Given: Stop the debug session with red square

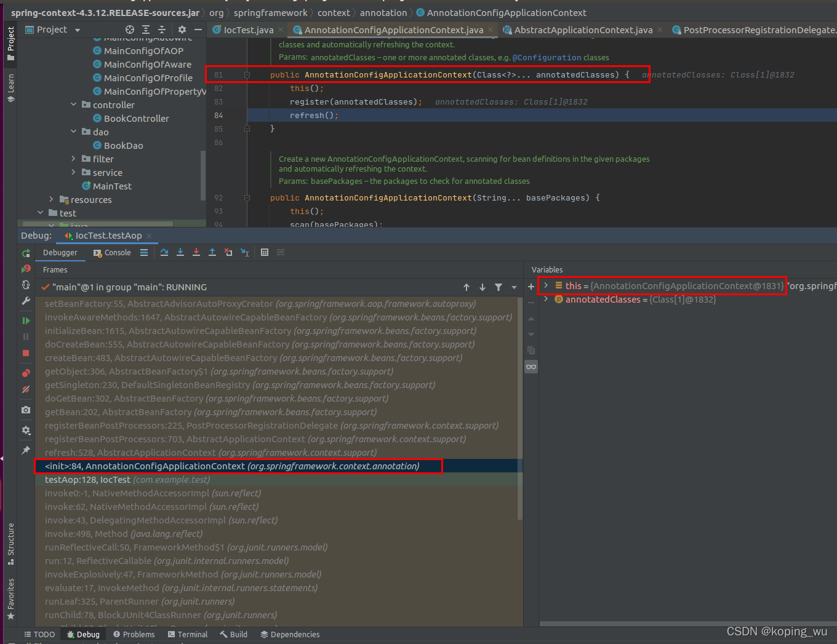Looking at the screenshot, I should [x=26, y=353].
